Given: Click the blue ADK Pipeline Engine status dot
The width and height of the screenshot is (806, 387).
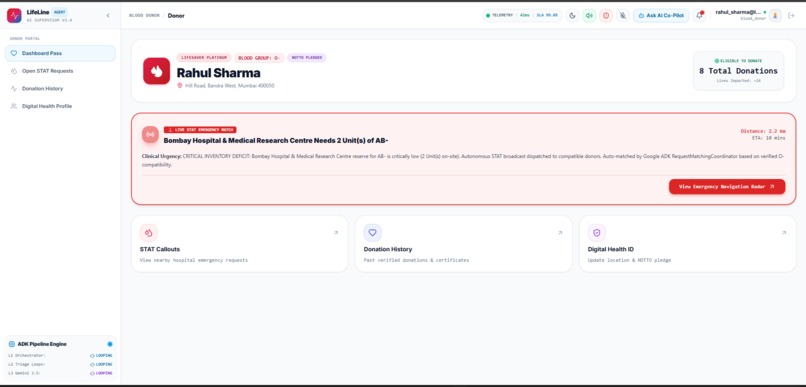Looking at the screenshot, I should pyautogui.click(x=110, y=344).
